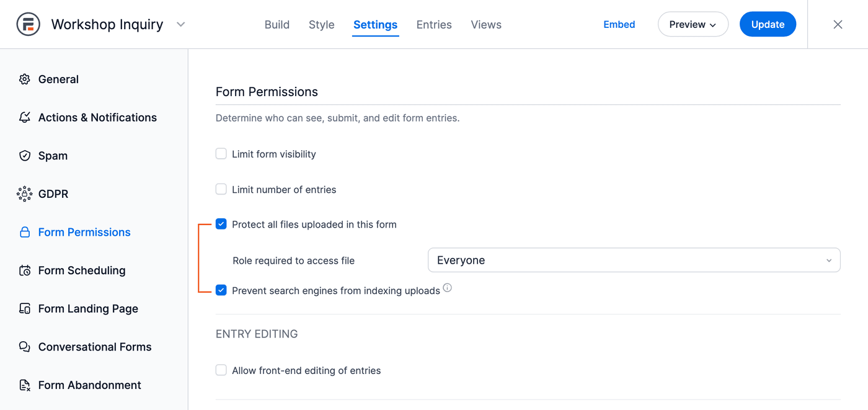Uncheck Protect all files uploaded checkbox

tap(221, 224)
